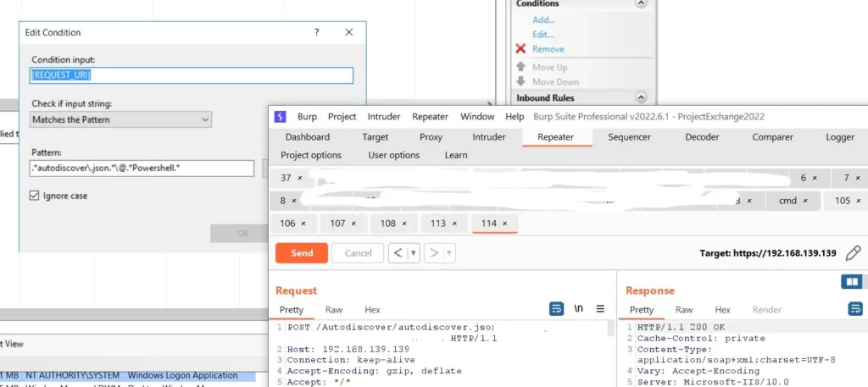This screenshot has height=387, width=868.
Task: Collapse the Conditions section chevron
Action: (641, 3)
